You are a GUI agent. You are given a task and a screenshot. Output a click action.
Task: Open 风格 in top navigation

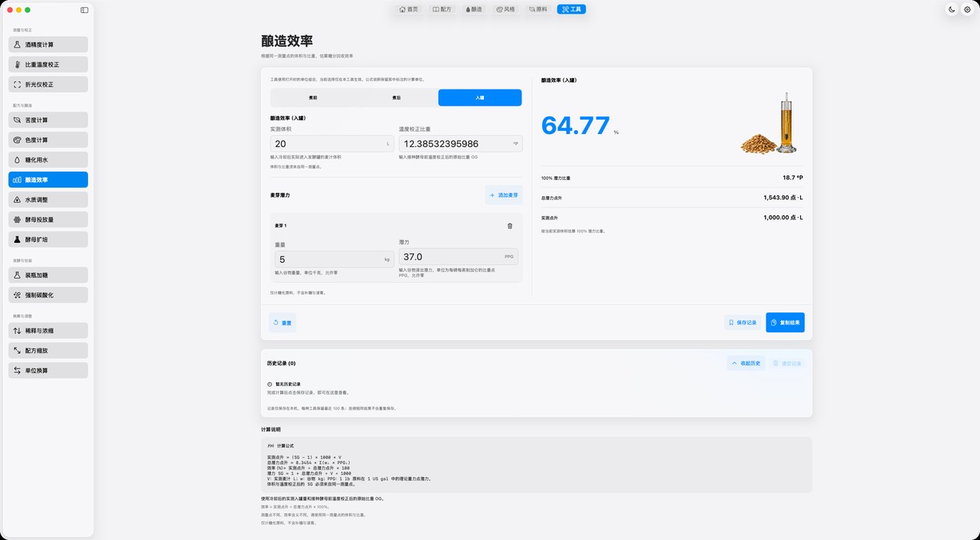click(x=506, y=9)
